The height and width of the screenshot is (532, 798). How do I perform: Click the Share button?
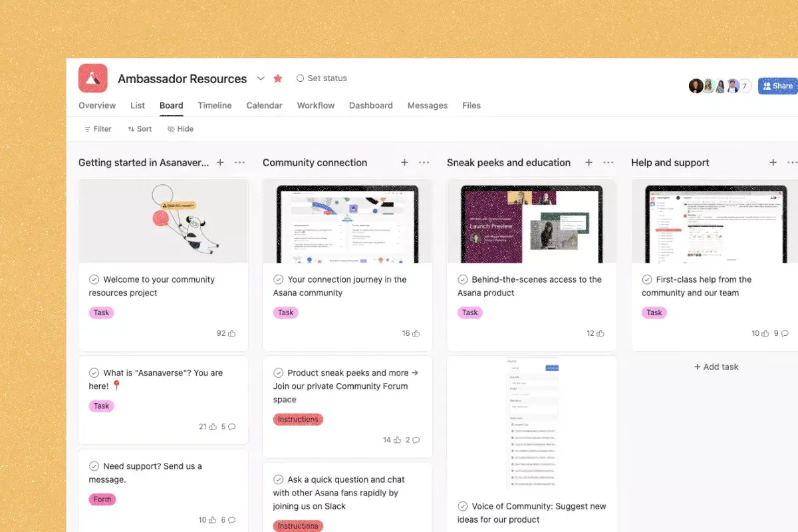777,85
